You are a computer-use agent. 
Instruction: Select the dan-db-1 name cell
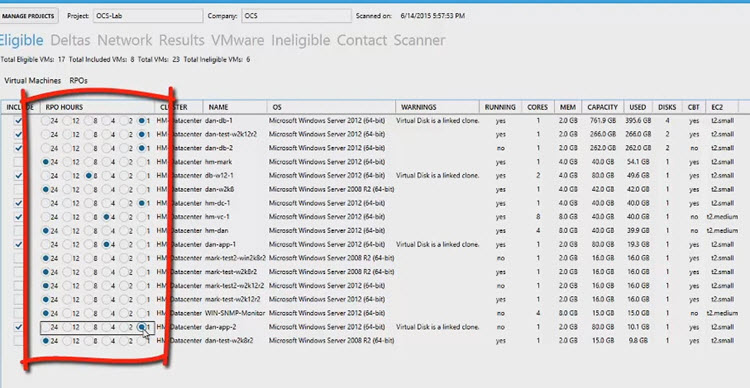[x=219, y=121]
